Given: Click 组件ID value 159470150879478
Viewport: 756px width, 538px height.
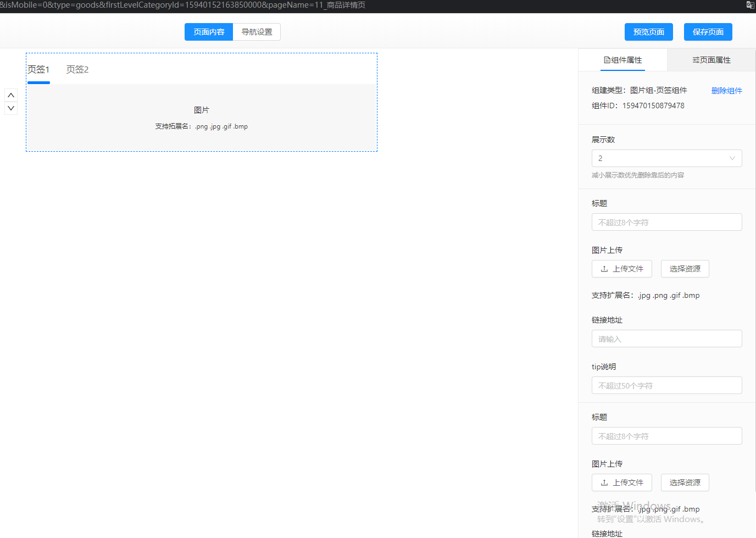Looking at the screenshot, I should tap(653, 106).
